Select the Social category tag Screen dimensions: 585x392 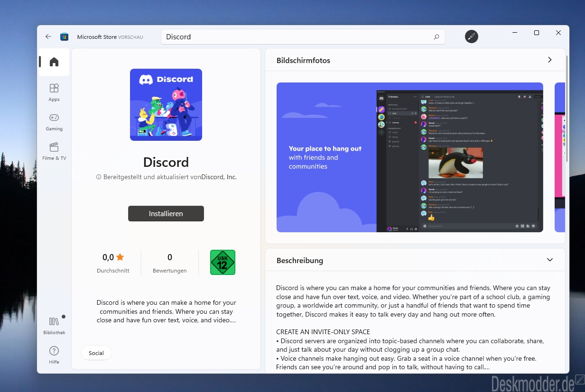[96, 353]
